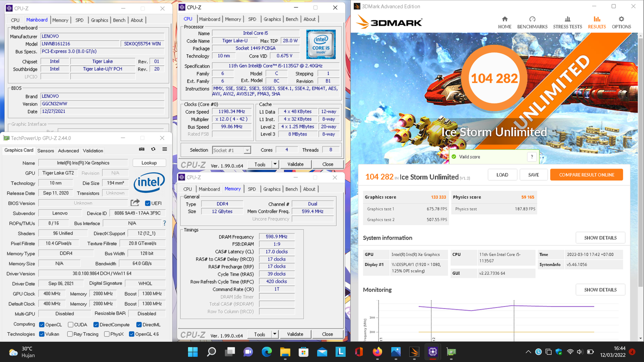Viewport: 644px width, 362px height.
Task: Toggle the PhysX checkbox
Action: tap(107, 334)
